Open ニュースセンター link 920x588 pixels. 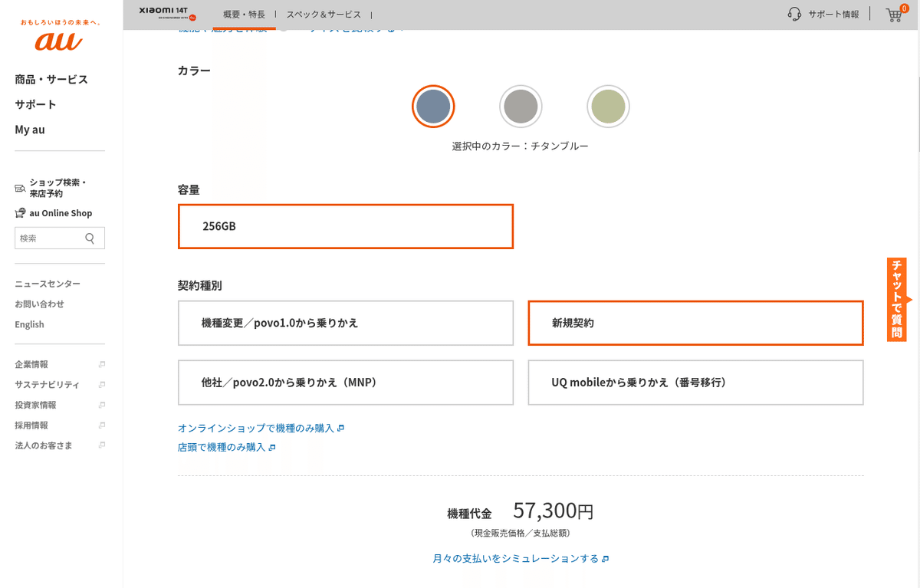point(48,284)
